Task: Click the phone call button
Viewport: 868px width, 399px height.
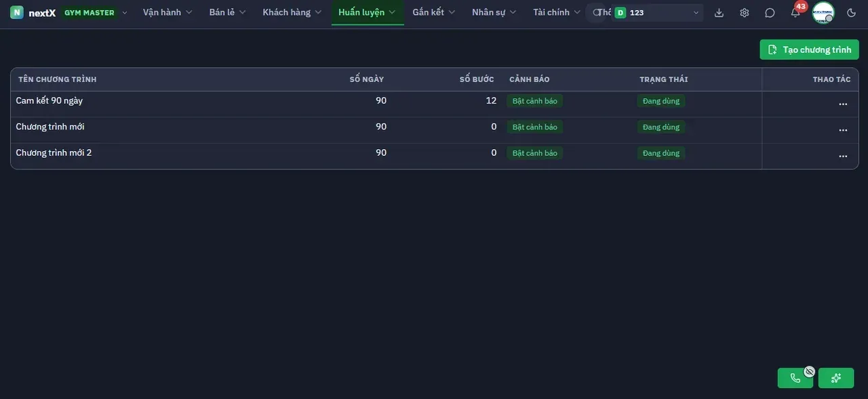Action: pos(795,378)
